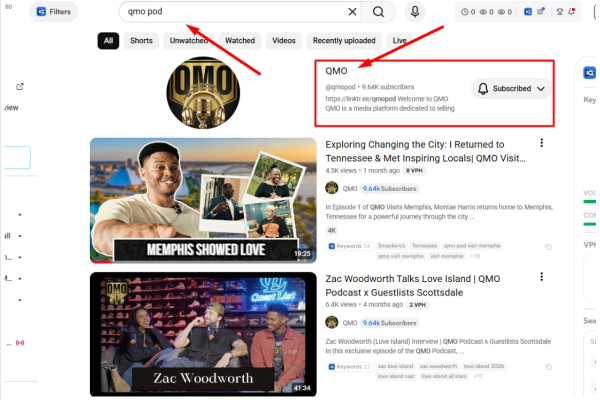The image size is (600, 400).
Task: Start voice search with the microphone
Action: click(415, 12)
